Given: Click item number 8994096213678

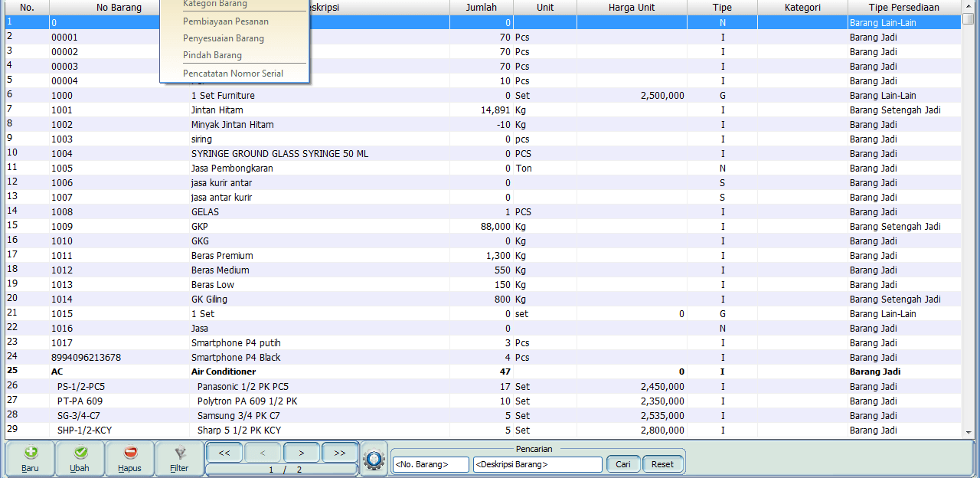Looking at the screenshot, I should pos(86,358).
